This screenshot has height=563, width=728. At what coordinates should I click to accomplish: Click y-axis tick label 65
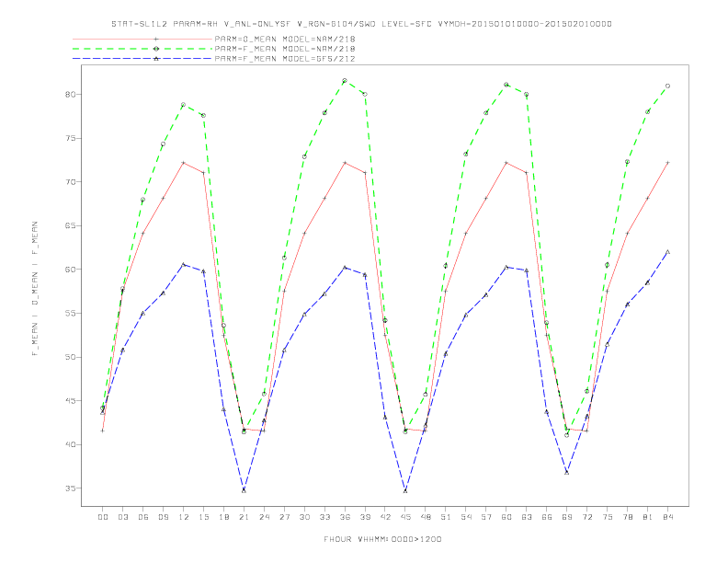coord(70,225)
